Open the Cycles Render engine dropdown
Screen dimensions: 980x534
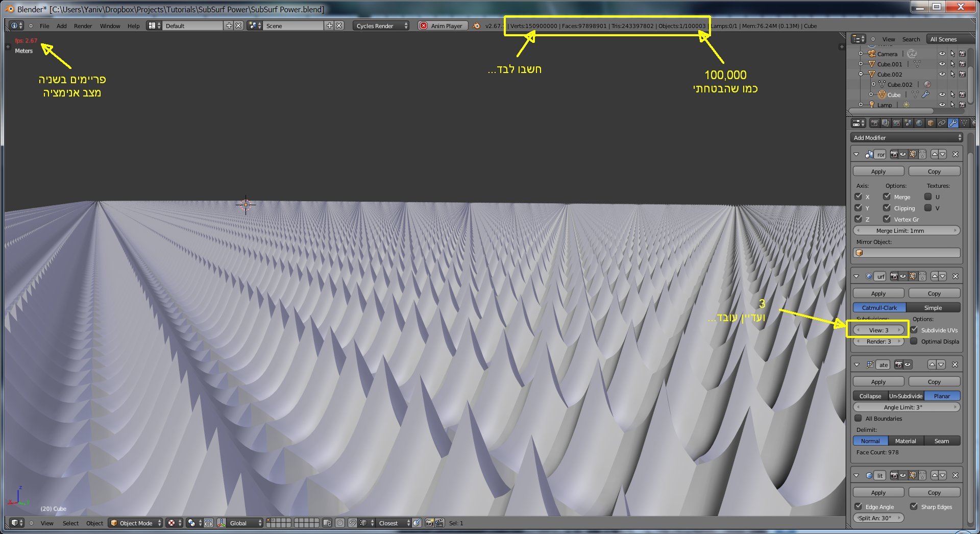tap(381, 26)
